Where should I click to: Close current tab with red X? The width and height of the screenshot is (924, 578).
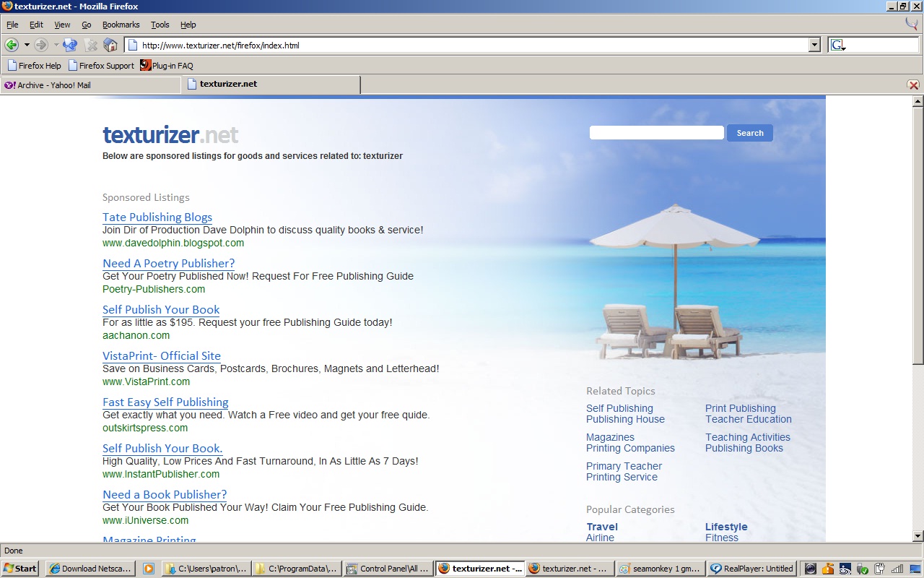click(x=913, y=85)
